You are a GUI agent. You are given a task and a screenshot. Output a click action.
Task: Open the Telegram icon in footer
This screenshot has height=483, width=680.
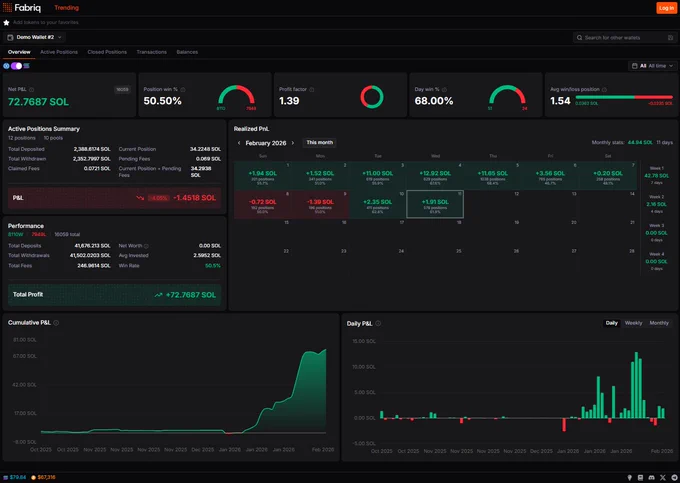click(674, 477)
